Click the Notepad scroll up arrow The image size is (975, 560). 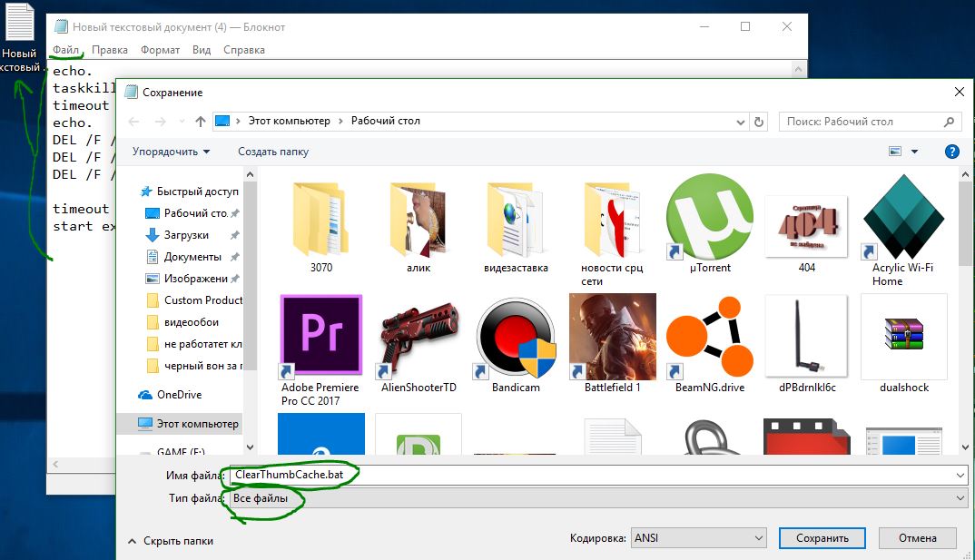[798, 69]
